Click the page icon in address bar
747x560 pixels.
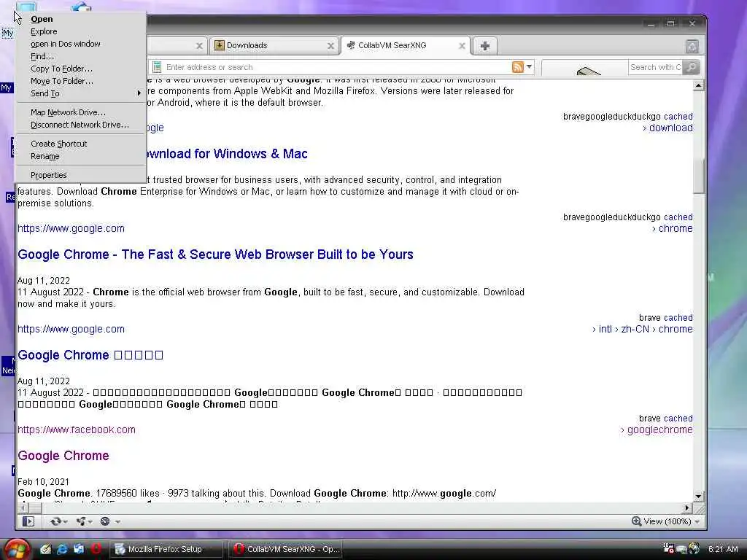(x=157, y=67)
